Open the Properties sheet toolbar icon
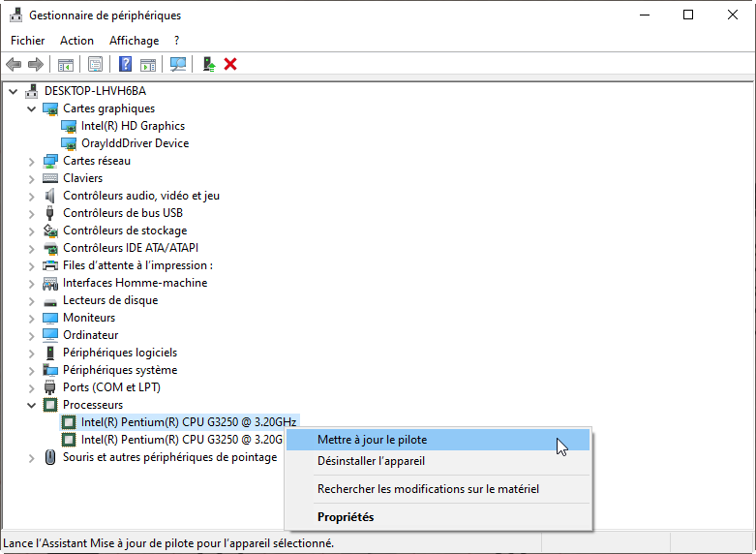Image resolution: width=756 pixels, height=554 pixels. [96, 64]
